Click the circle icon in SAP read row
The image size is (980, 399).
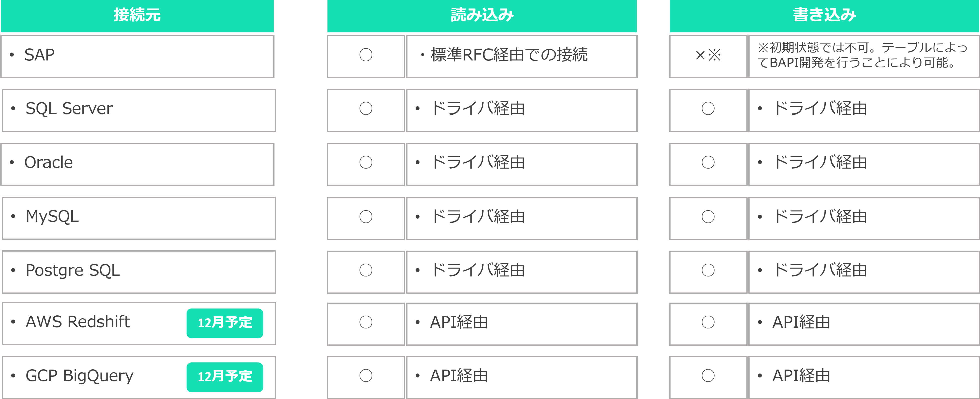366,55
